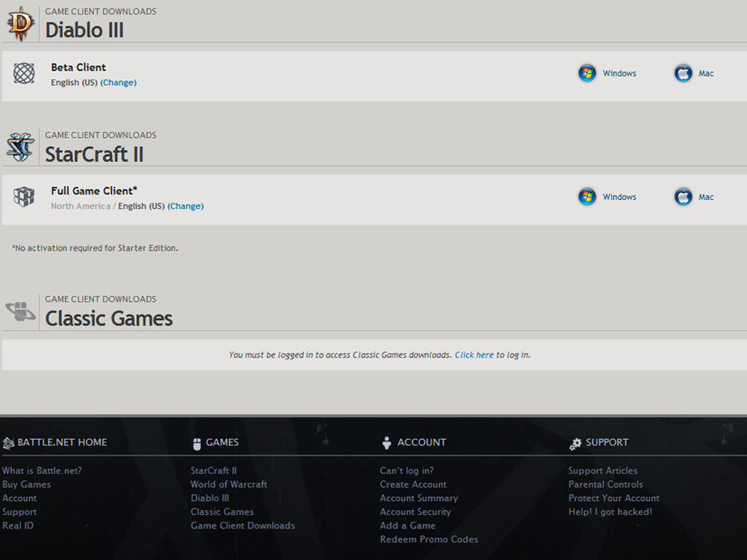The image size is (747, 560).
Task: Click the Diablo III logo icon
Action: click(20, 24)
